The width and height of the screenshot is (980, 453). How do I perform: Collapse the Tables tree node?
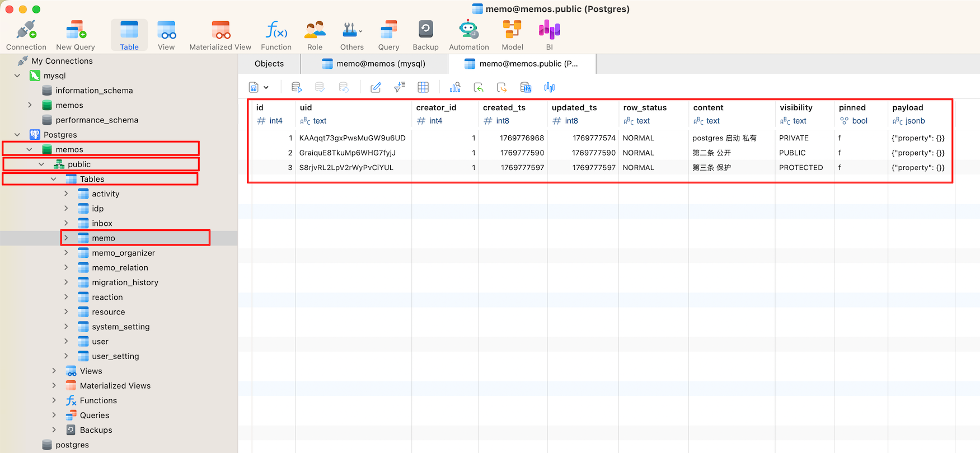[54, 179]
